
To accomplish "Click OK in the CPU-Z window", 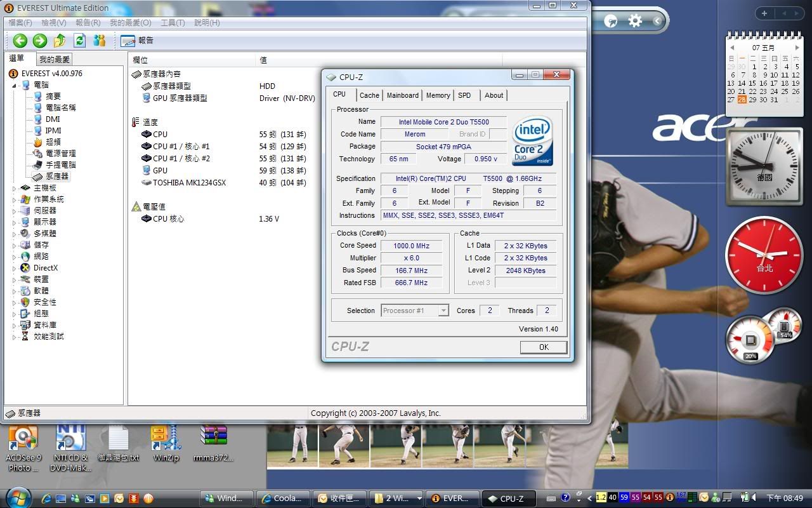I will coord(544,347).
